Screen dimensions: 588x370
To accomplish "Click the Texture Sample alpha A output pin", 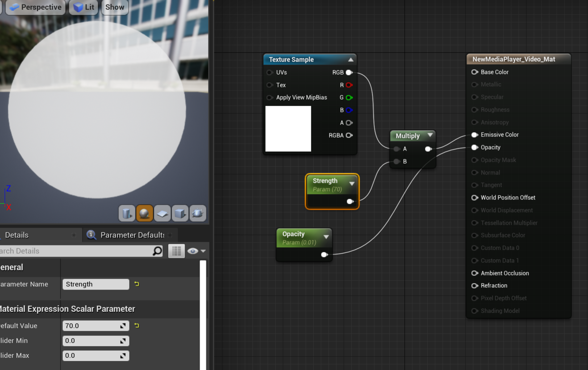I will 349,123.
